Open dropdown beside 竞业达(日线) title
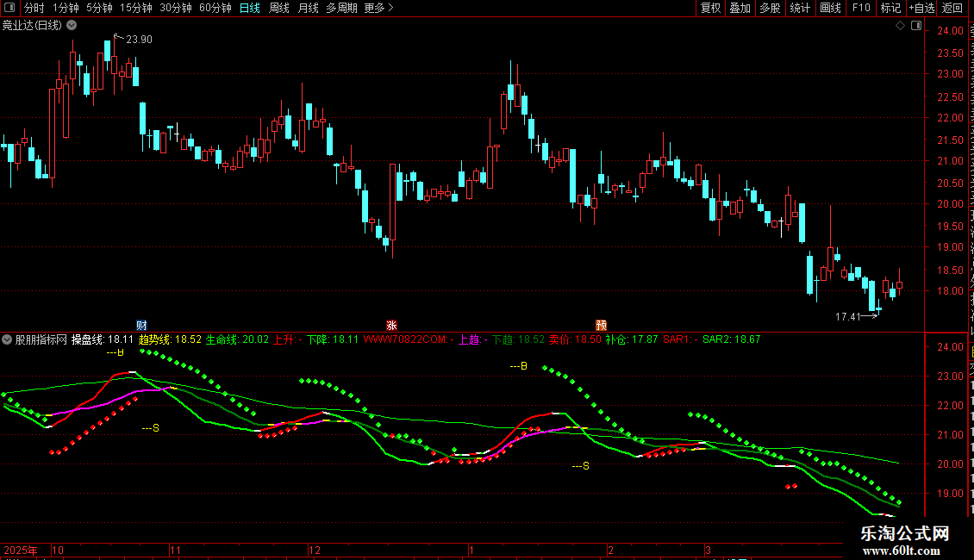The width and height of the screenshot is (974, 560). (72, 26)
